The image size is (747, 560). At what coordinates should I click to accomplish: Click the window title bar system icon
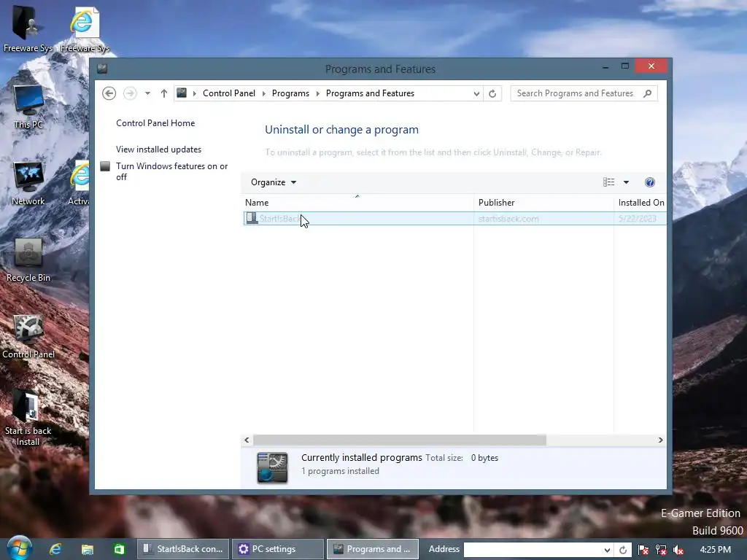click(102, 69)
